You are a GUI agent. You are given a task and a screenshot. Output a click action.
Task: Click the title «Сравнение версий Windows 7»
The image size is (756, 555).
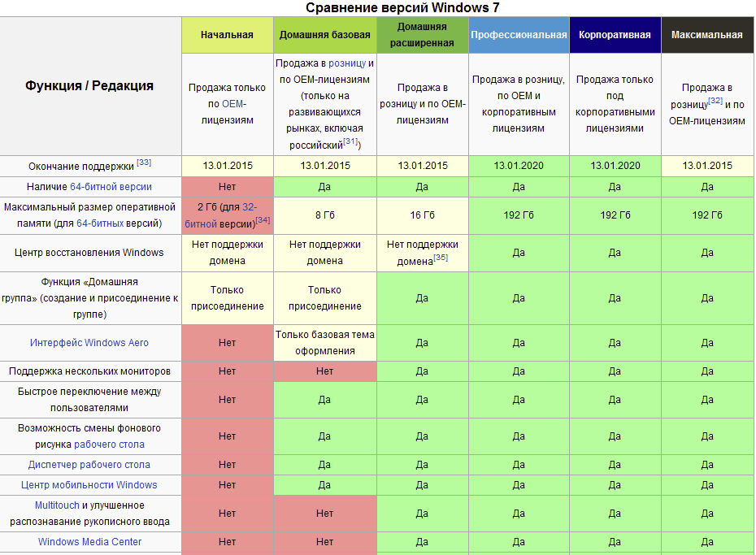[402, 7]
